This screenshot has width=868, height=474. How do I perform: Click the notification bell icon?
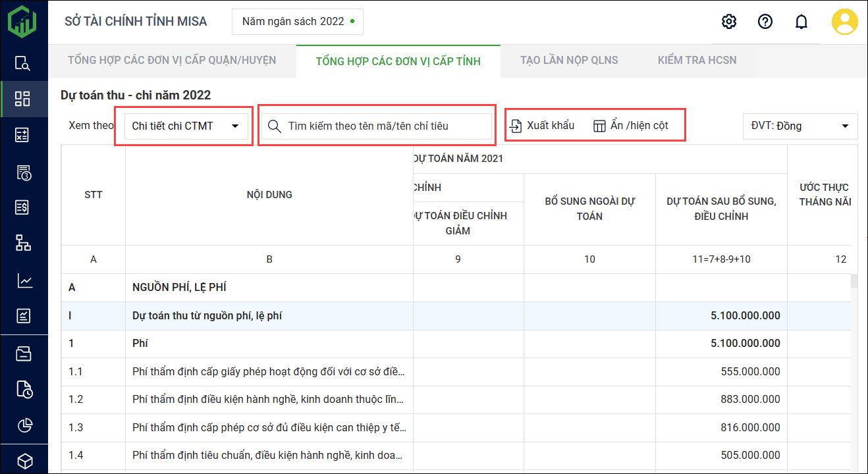coord(801,22)
